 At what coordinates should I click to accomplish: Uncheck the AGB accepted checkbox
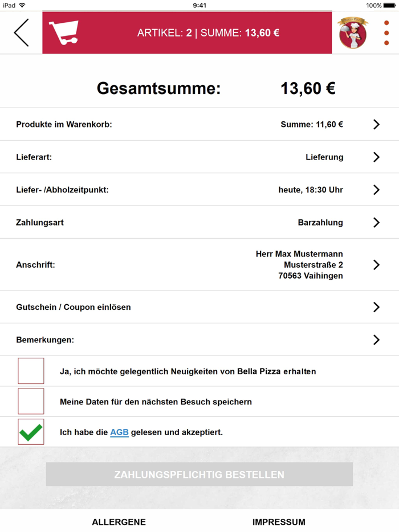pyautogui.click(x=31, y=432)
